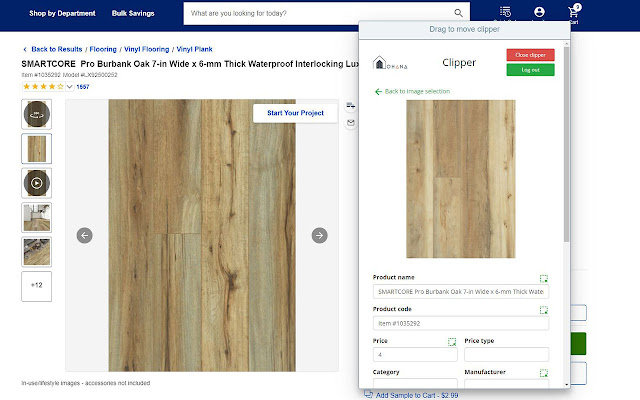Viewport: 640px width, 400px height.
Task: Click the Price selector icon
Action: [452, 342]
